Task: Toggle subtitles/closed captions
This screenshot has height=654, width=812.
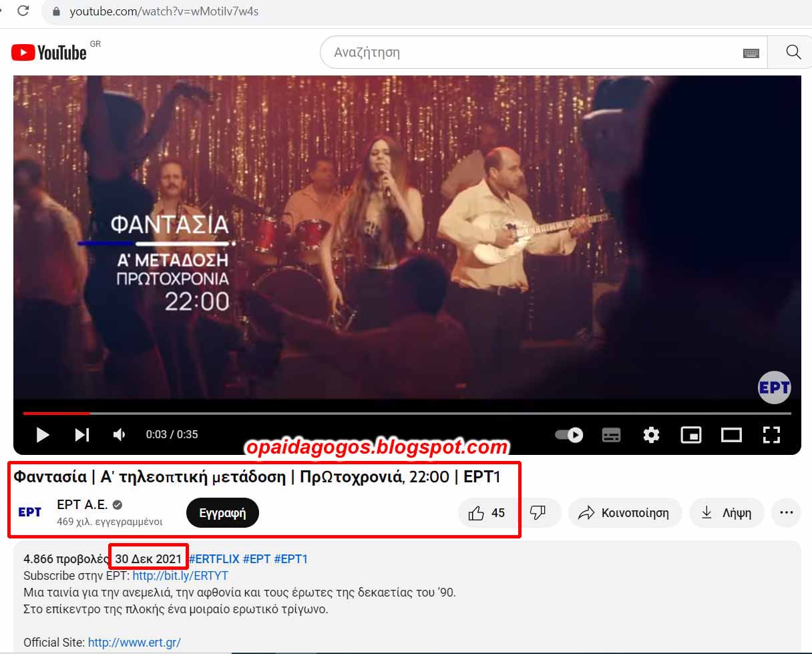Action: [611, 435]
